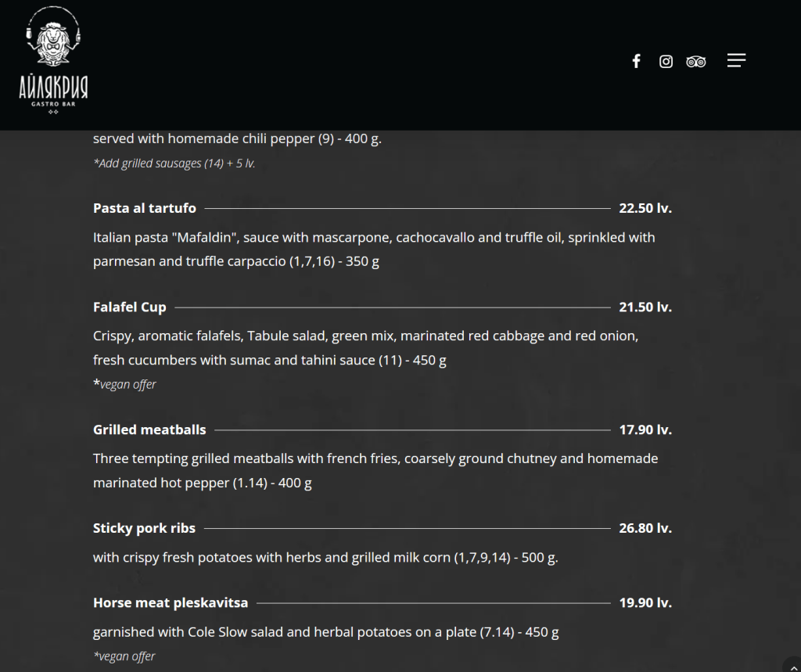
Task: Click the 22.50 lv. pasta price
Action: coord(645,208)
